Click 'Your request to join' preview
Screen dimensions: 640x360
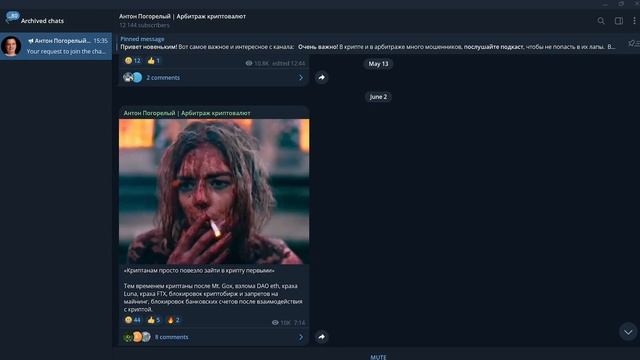66,51
